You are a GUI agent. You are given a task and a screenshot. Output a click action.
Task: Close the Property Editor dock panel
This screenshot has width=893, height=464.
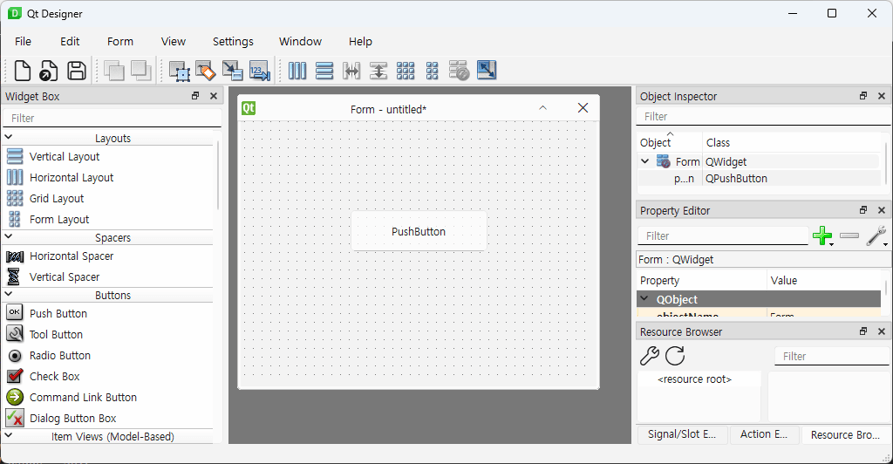(x=882, y=211)
